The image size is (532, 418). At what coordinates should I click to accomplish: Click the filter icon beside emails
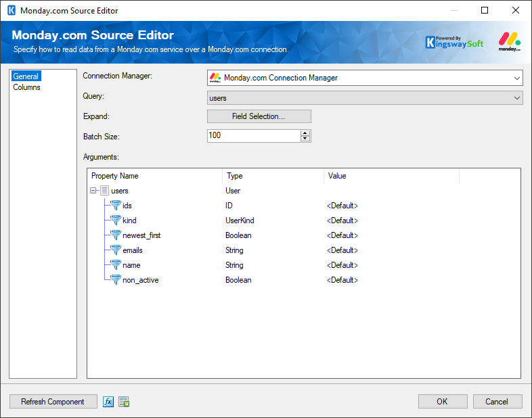pos(116,250)
